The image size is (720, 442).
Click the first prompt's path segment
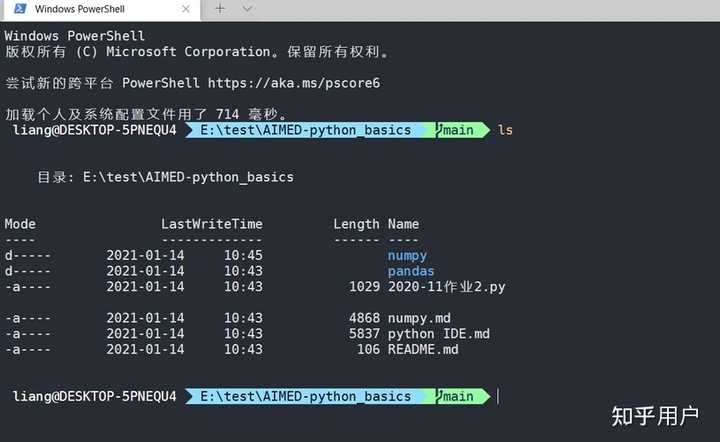click(305, 130)
